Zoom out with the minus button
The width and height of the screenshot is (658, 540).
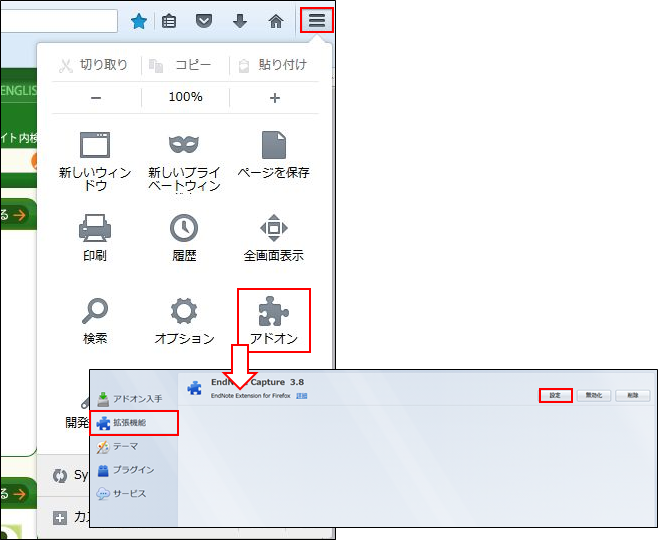[96, 98]
